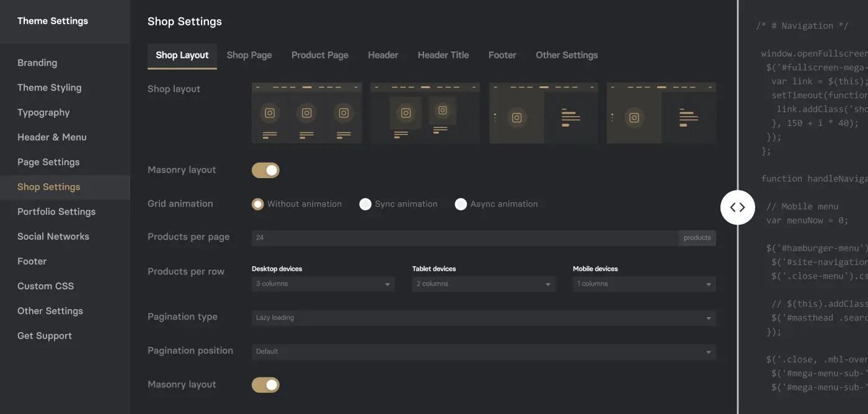Disable the bottom Masonry layout switch
This screenshot has width=868, height=414.
tap(265, 385)
